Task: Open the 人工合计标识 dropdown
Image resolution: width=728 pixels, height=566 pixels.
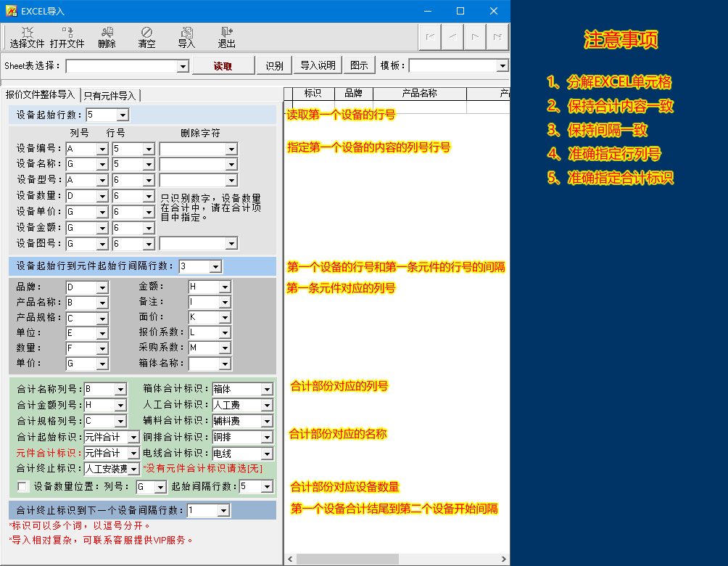Action: point(267,405)
